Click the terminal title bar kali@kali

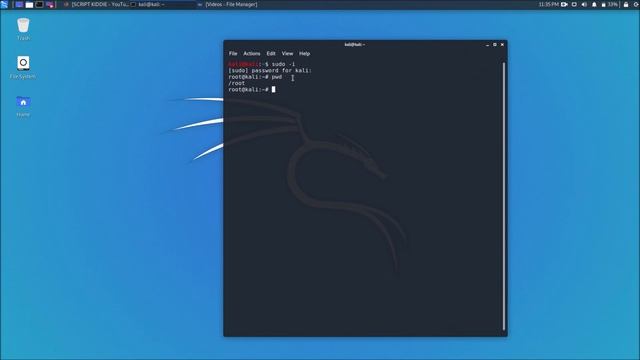(354, 44)
